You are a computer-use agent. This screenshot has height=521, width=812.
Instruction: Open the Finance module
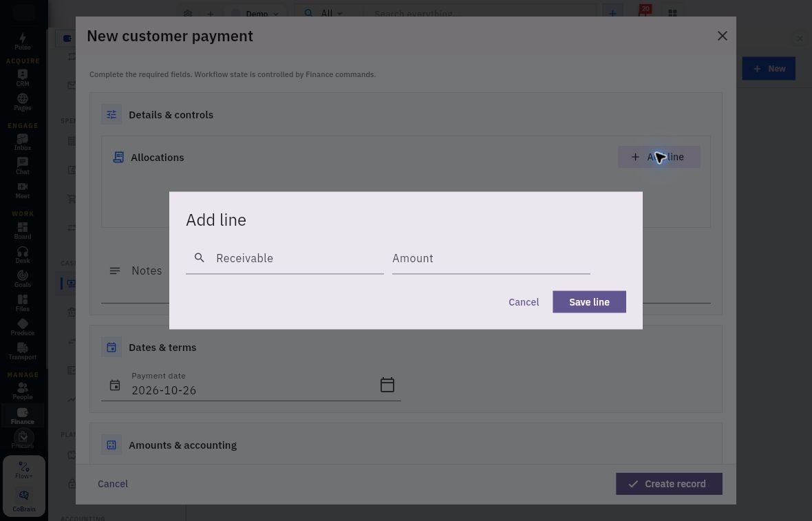(22, 416)
